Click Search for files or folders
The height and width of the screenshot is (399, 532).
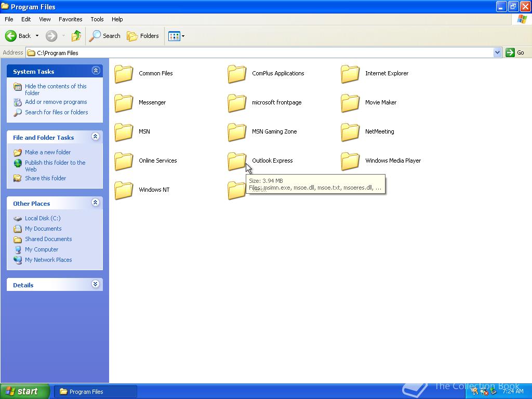56,112
